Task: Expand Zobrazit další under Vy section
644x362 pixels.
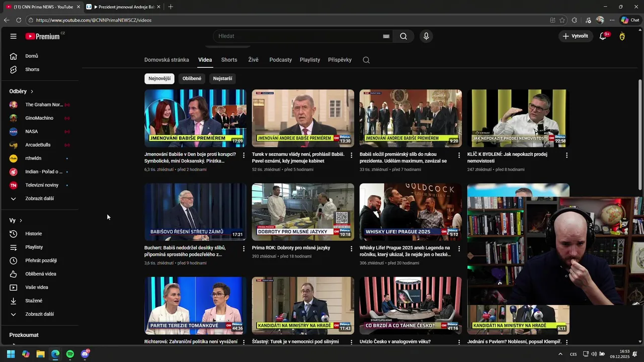Action: coord(39,314)
